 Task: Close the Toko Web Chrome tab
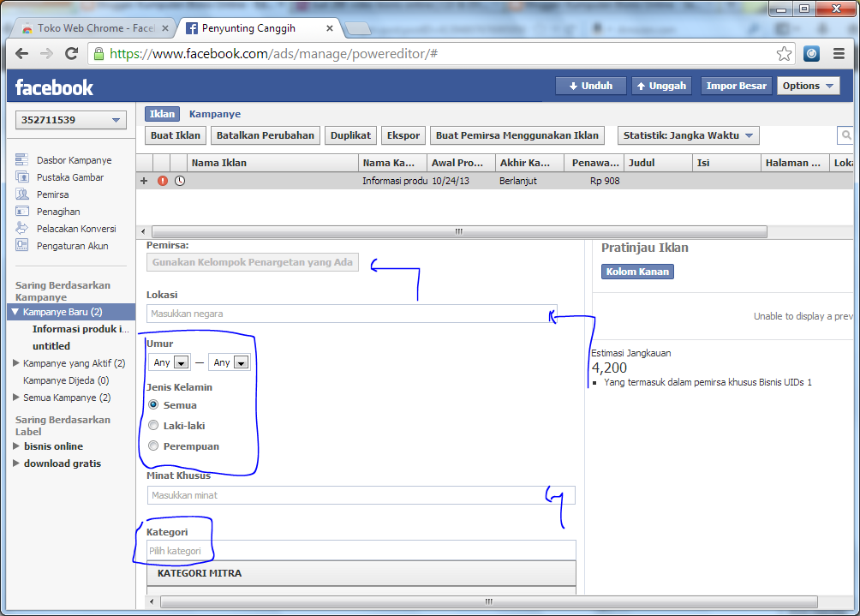click(x=165, y=28)
